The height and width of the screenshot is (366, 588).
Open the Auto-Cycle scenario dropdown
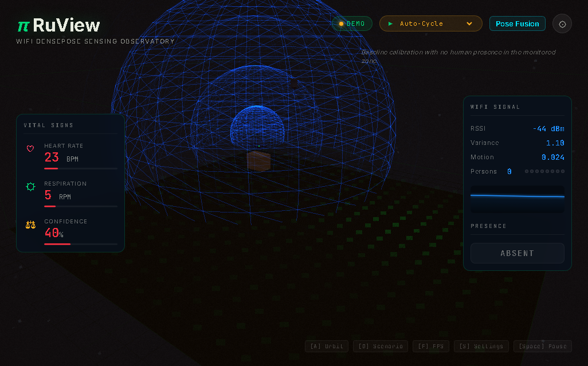point(430,24)
